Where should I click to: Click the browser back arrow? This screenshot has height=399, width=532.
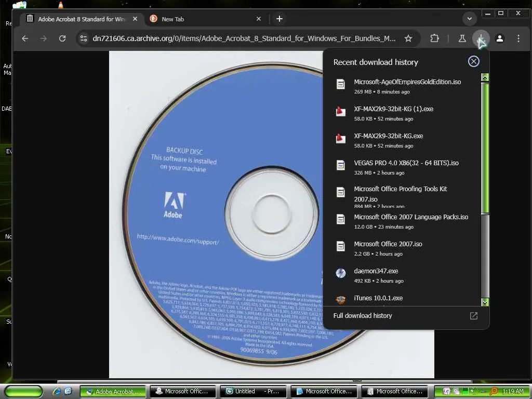25,38
